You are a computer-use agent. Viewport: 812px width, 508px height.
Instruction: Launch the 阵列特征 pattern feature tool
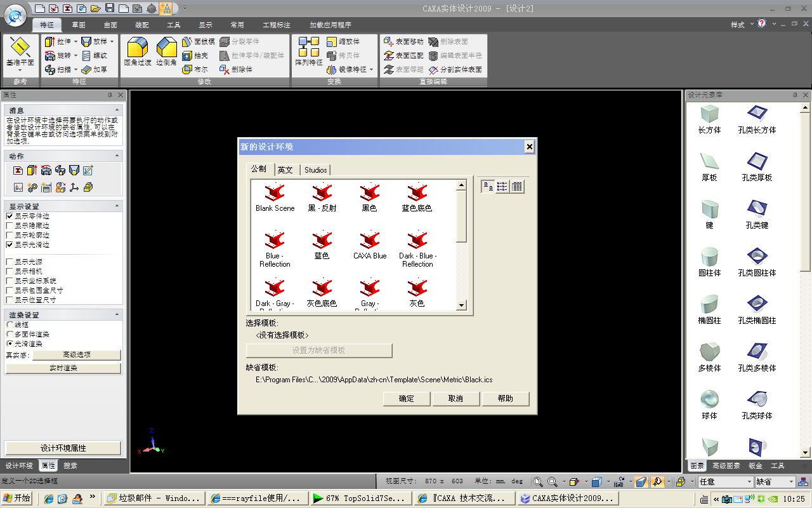[x=309, y=52]
